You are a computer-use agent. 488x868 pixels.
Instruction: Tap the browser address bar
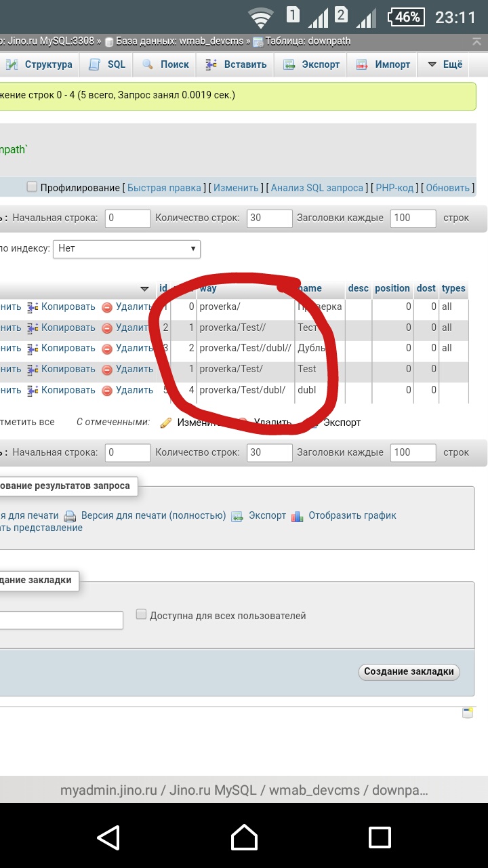(244, 791)
